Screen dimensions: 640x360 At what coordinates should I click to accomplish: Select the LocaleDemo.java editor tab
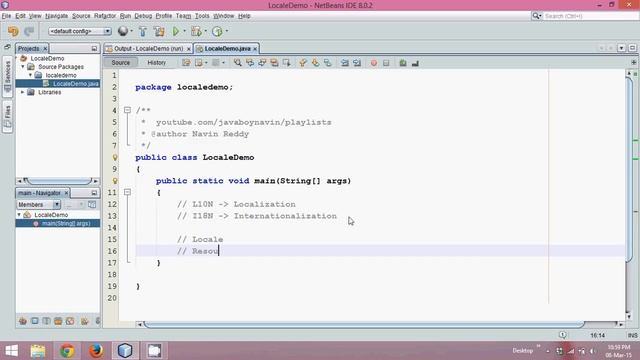point(227,49)
